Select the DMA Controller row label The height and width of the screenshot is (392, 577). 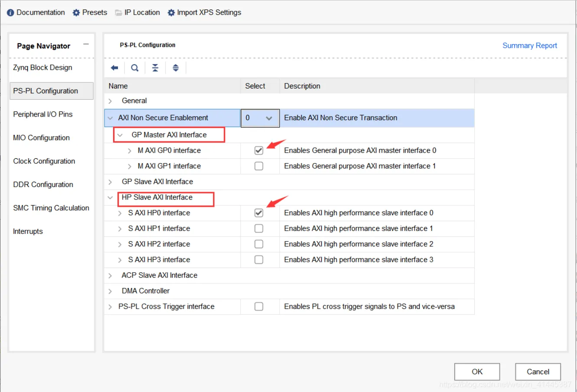pyautogui.click(x=146, y=291)
